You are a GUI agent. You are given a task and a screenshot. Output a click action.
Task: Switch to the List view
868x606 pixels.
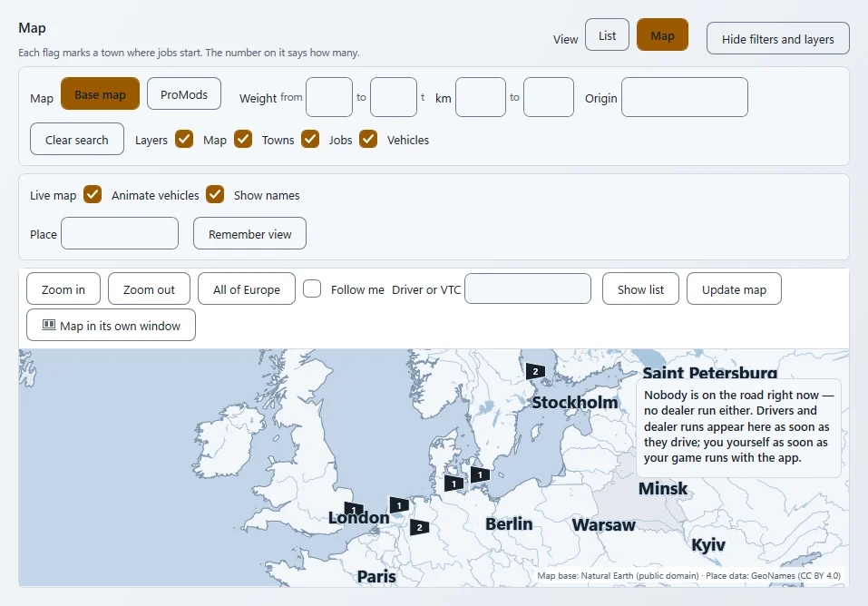(x=608, y=34)
